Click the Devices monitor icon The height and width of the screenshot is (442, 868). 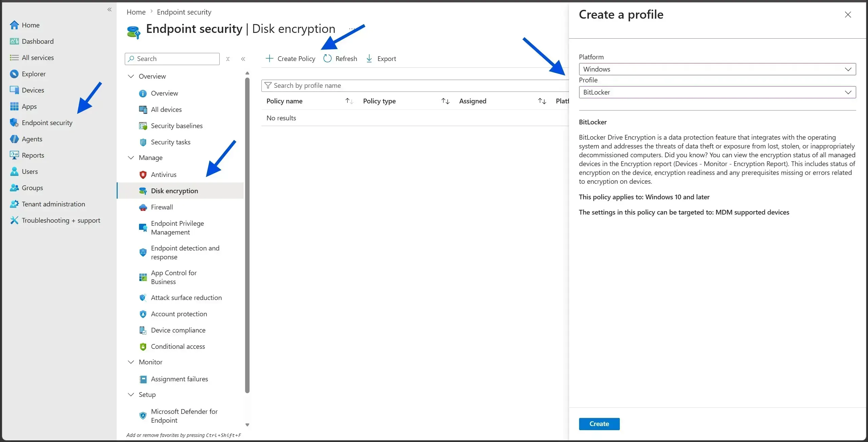(x=14, y=90)
